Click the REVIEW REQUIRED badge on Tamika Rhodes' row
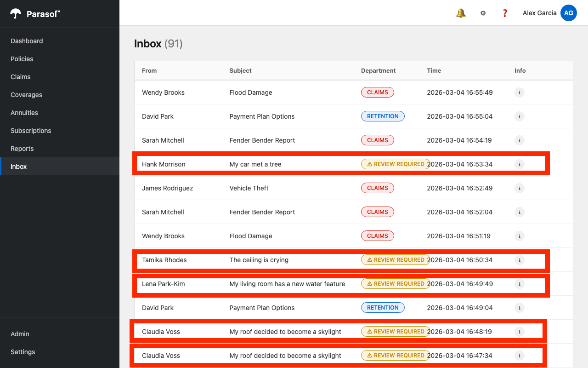Viewport: 588px width, 368px height. (x=395, y=259)
